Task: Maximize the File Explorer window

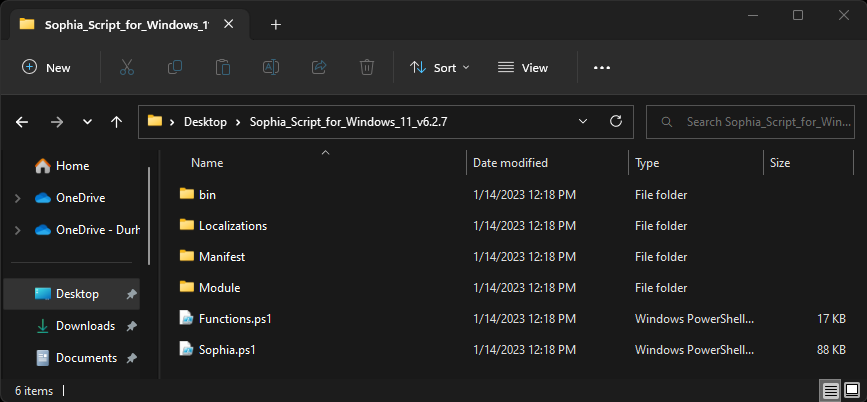Action: (798, 15)
